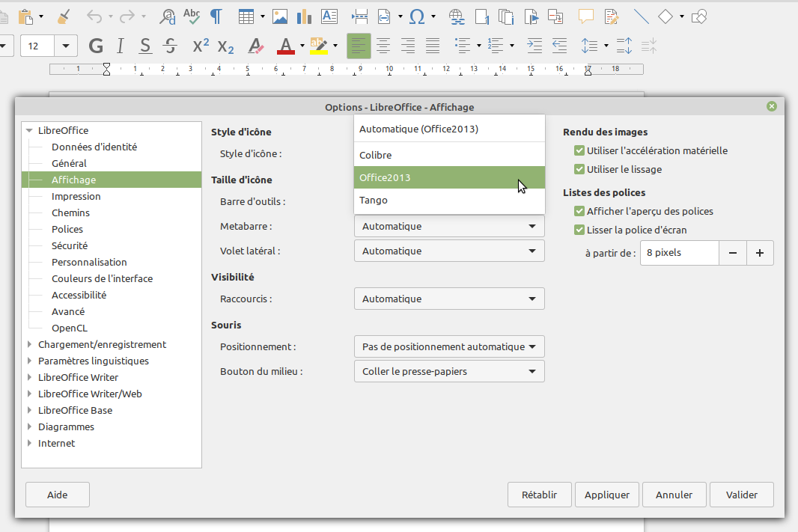798x532 pixels.
Task: Disable "Utiliser l'accélération matérielle" checkbox
Action: [x=579, y=151]
